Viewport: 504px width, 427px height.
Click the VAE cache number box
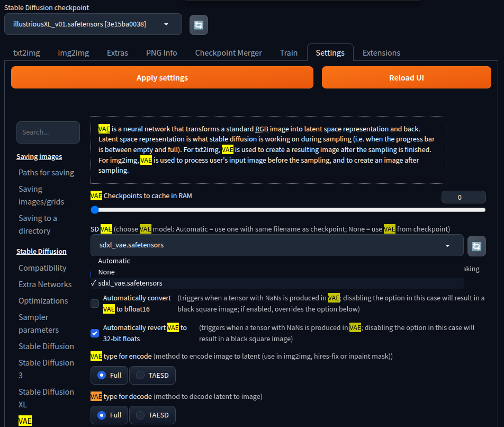pyautogui.click(x=464, y=197)
